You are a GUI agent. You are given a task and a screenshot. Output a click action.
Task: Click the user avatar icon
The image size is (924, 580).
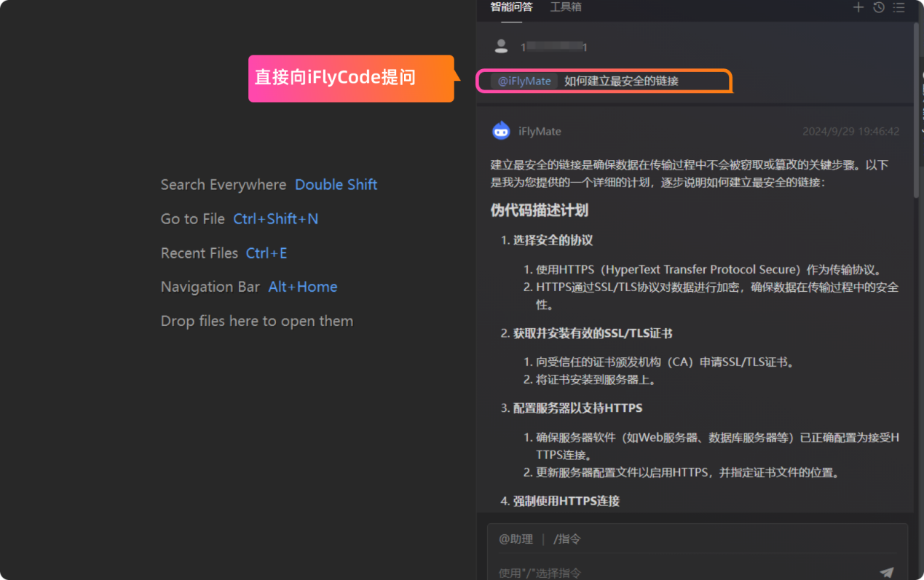coord(501,46)
